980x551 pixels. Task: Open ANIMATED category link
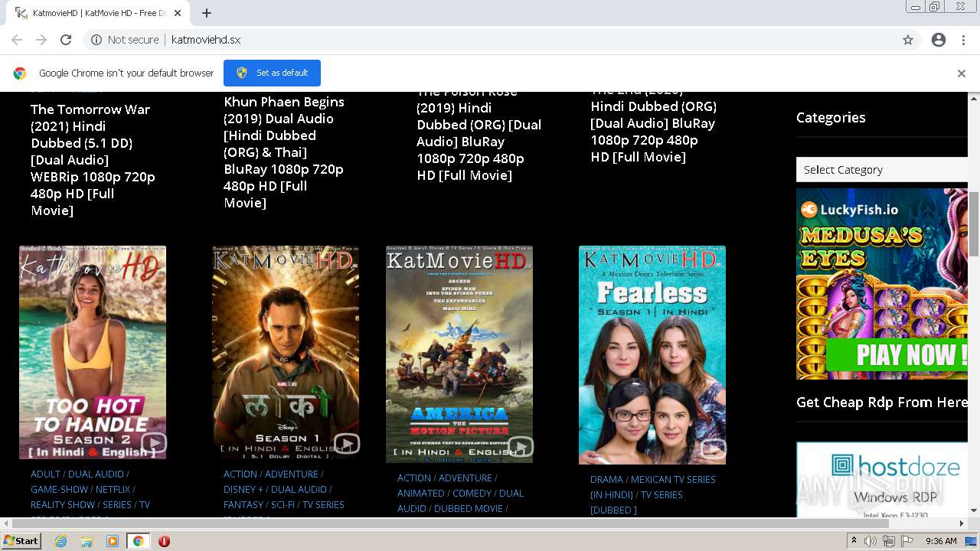coord(420,494)
